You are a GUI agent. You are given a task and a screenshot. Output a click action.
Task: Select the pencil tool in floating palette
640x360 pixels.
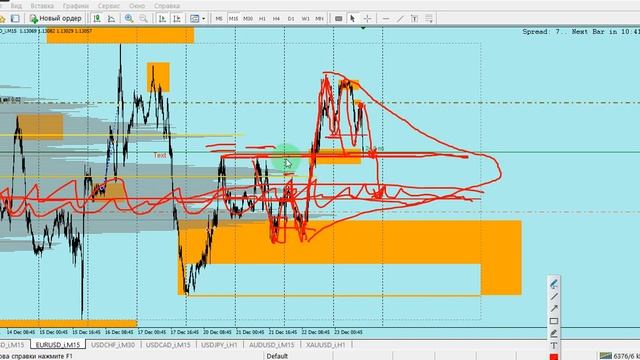click(x=553, y=333)
